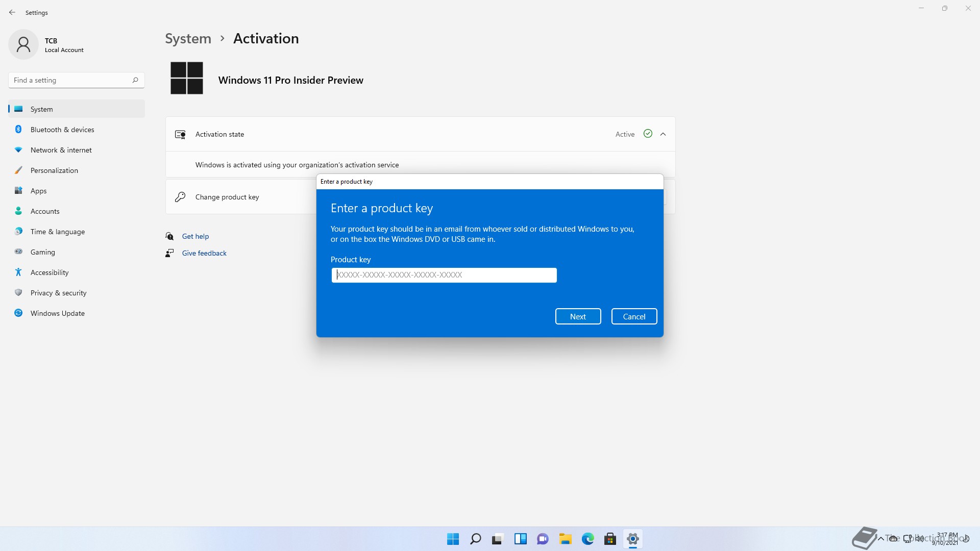The width and height of the screenshot is (980, 551).
Task: Click the back arrow in Settings
Action: 12,12
